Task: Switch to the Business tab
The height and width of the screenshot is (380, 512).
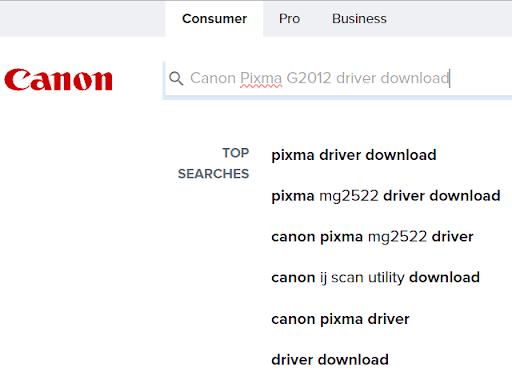Action: 359,19
